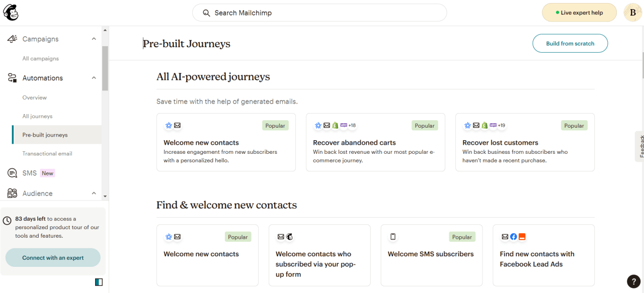
Task: Collapse the Campaigns section
Action: click(x=94, y=38)
